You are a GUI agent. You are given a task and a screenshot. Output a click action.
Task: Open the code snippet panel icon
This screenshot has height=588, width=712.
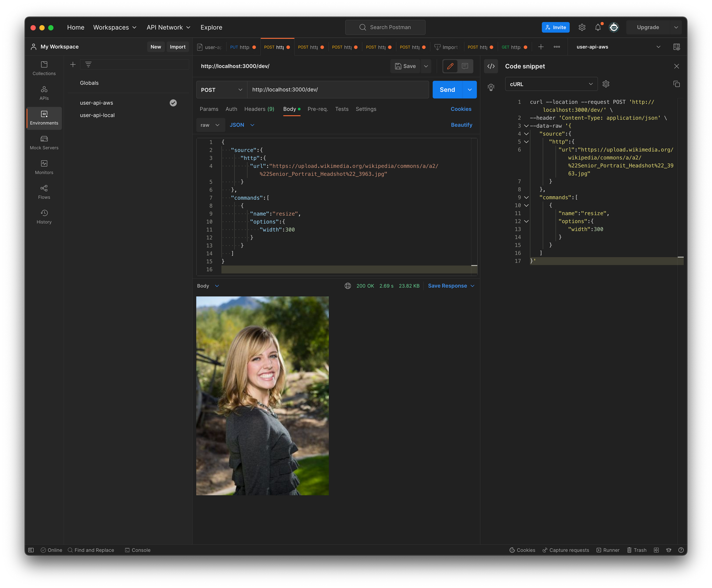click(491, 66)
